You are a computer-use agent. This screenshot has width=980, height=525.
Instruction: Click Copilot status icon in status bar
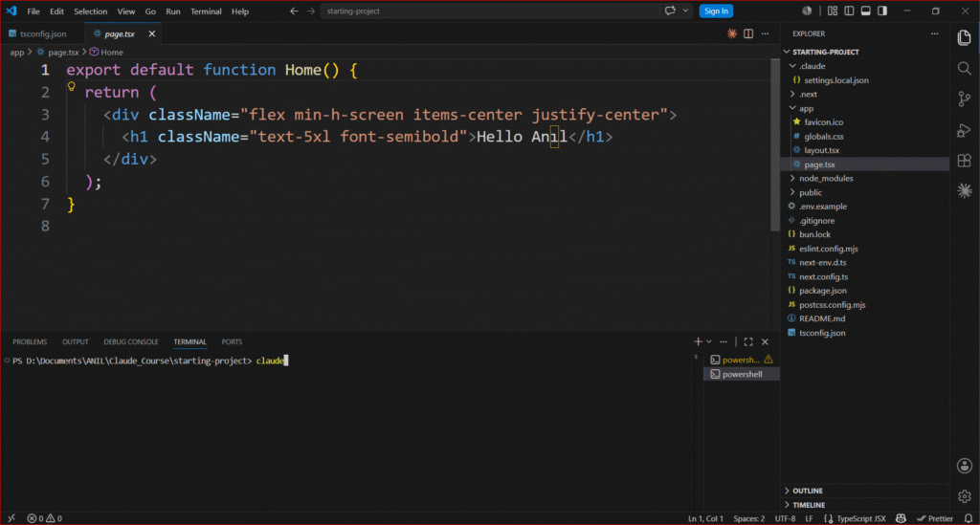901,518
